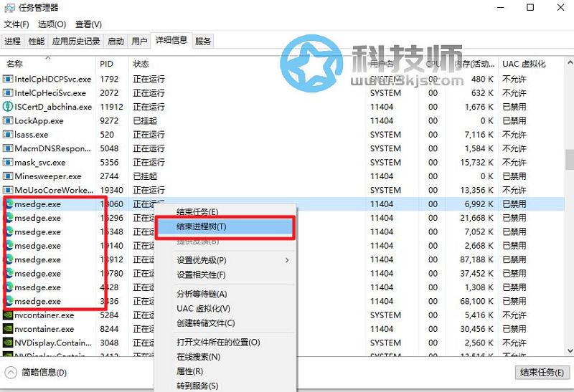Click the memory value 21,668 K

(x=476, y=218)
